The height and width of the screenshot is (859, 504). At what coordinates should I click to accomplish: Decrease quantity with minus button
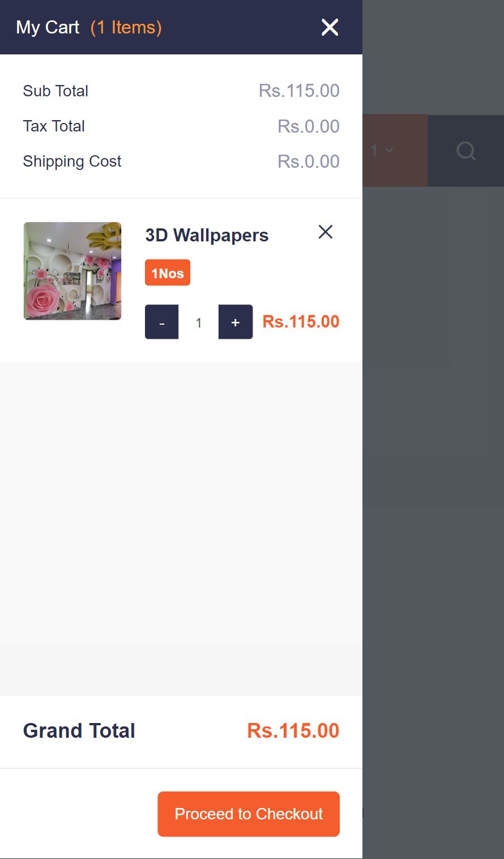pos(162,322)
